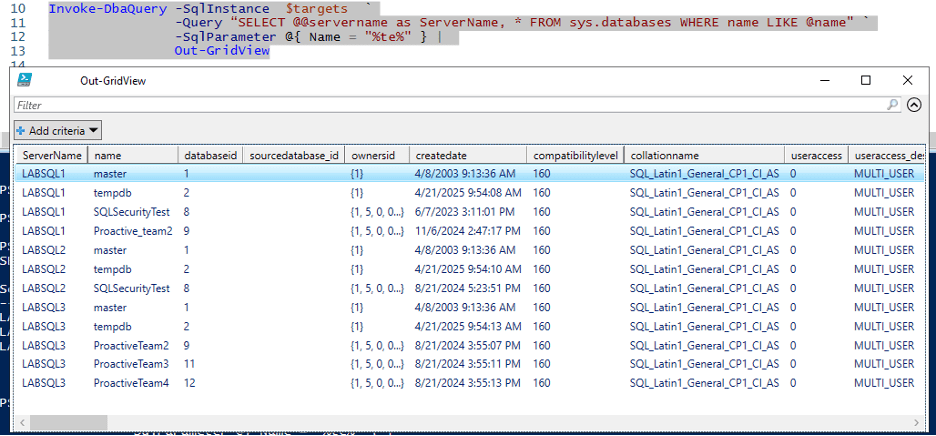The height and width of the screenshot is (436, 936).
Task: Maximize the Out-GridView window
Action: [866, 81]
